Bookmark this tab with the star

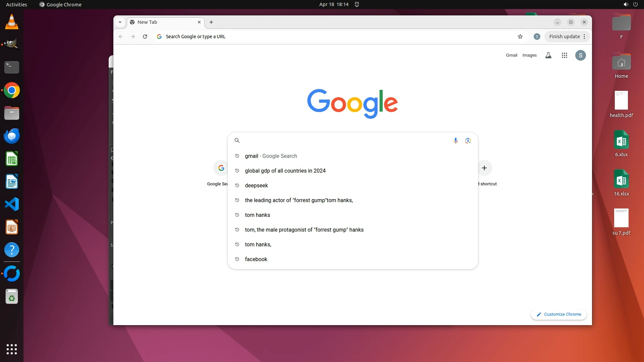520,37
